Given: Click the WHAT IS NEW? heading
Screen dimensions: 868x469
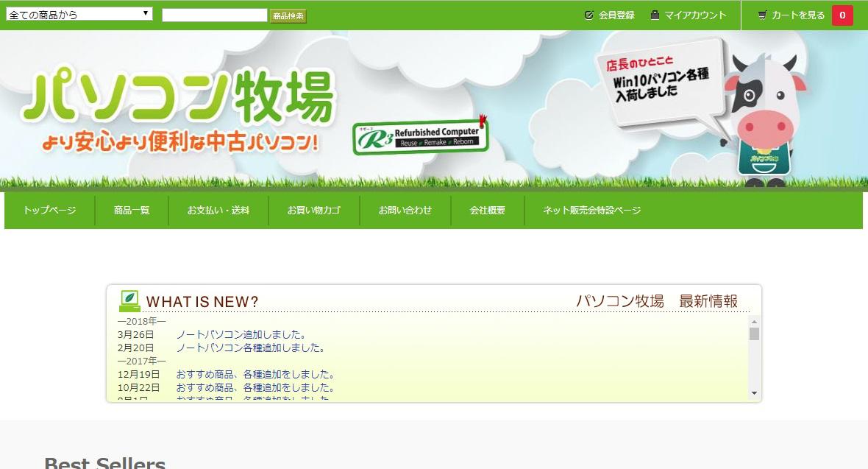Looking at the screenshot, I should (x=202, y=302).
